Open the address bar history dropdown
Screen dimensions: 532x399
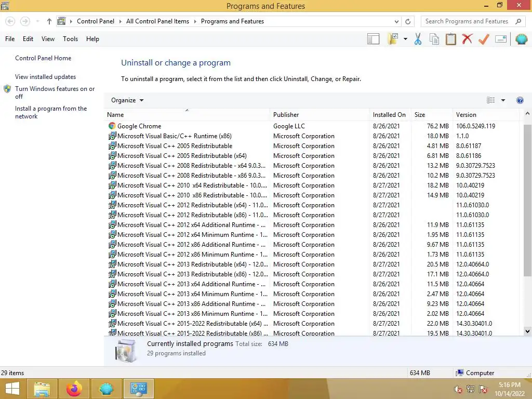pyautogui.click(x=396, y=21)
